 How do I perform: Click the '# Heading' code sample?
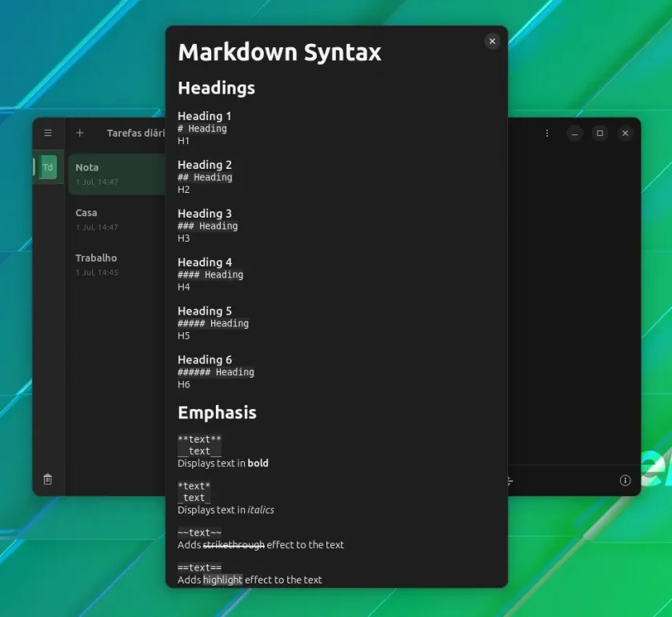(202, 129)
